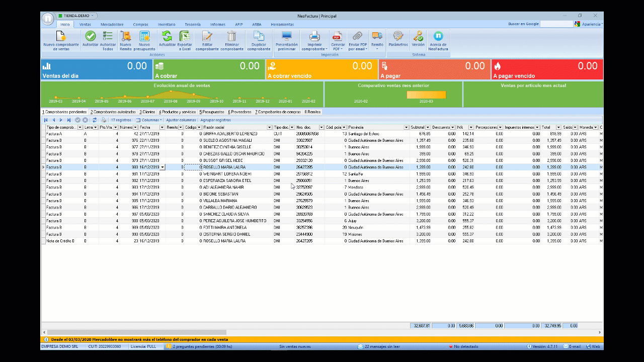The width and height of the screenshot is (644, 362).
Task: Open Presentación preliminar preview
Action: pyautogui.click(x=286, y=36)
